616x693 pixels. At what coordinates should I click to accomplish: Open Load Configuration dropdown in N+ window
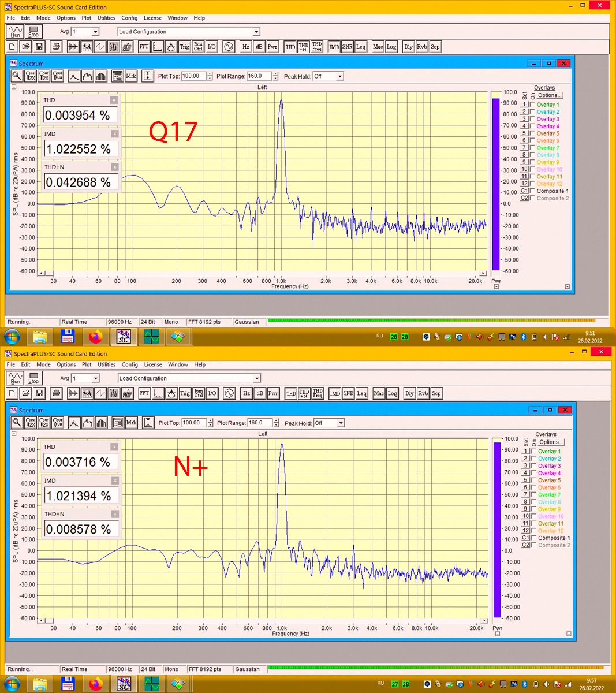257,378
